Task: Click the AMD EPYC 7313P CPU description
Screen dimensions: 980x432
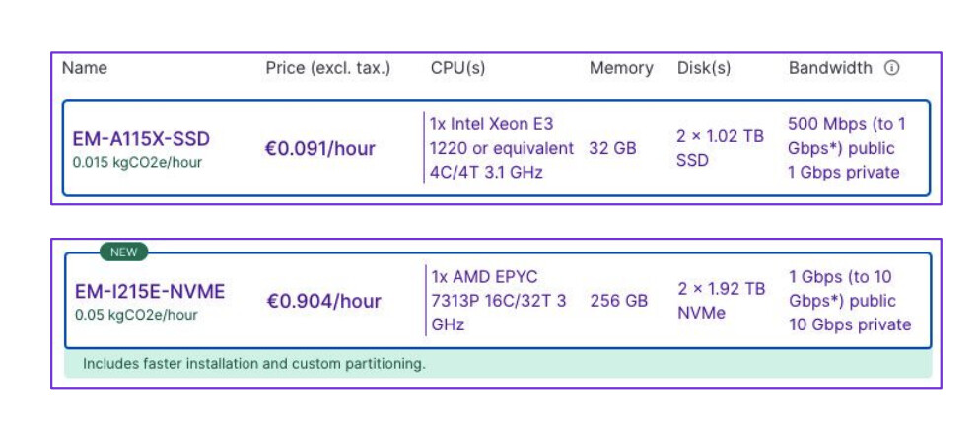Action: (499, 300)
